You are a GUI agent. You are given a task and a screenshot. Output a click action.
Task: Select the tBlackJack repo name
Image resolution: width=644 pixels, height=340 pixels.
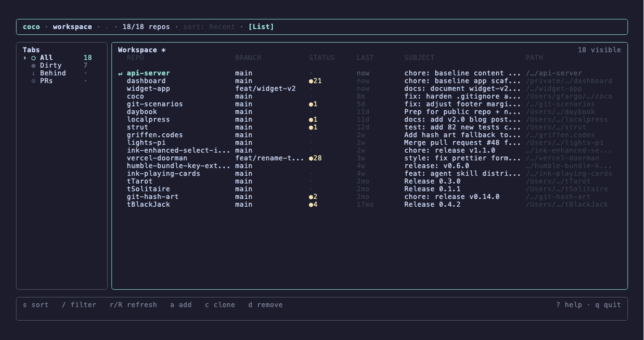click(x=148, y=204)
